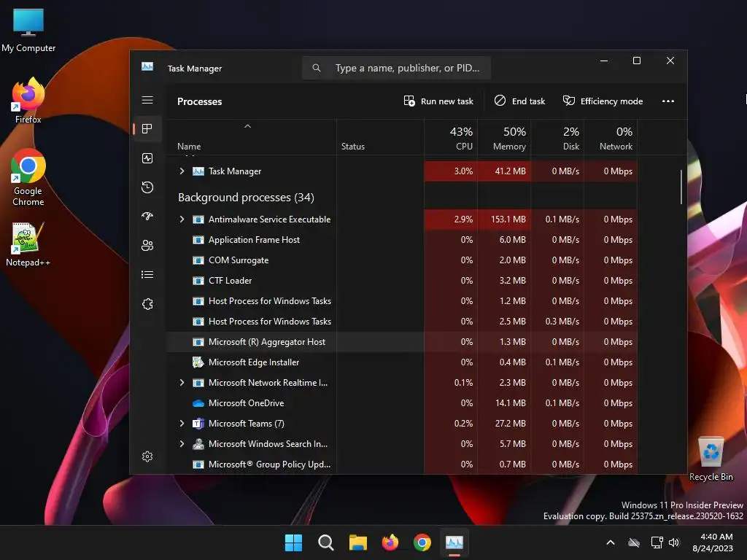Select Microsoft (R) Aggregator Host row
This screenshot has width=747, height=560.
pos(402,342)
